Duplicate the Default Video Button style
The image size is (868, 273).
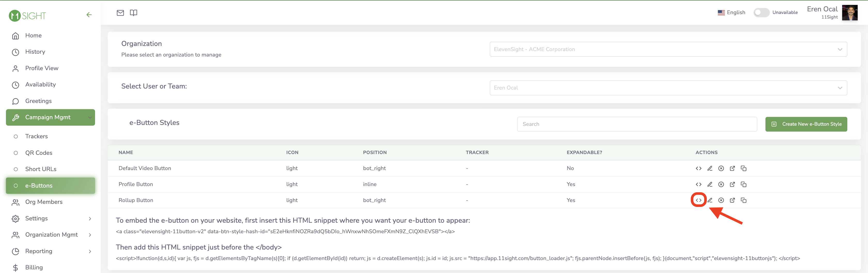point(744,168)
